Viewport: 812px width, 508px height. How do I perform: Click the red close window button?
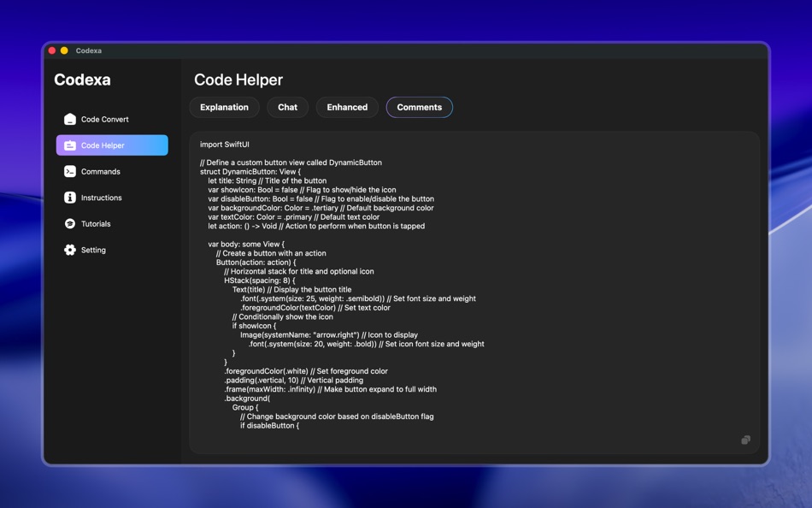pyautogui.click(x=52, y=50)
